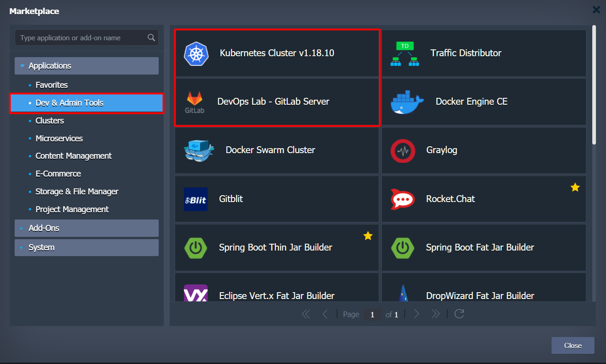This screenshot has height=364, width=606.
Task: Click the Spring Boot Fat Jar icon
Action: (x=402, y=248)
